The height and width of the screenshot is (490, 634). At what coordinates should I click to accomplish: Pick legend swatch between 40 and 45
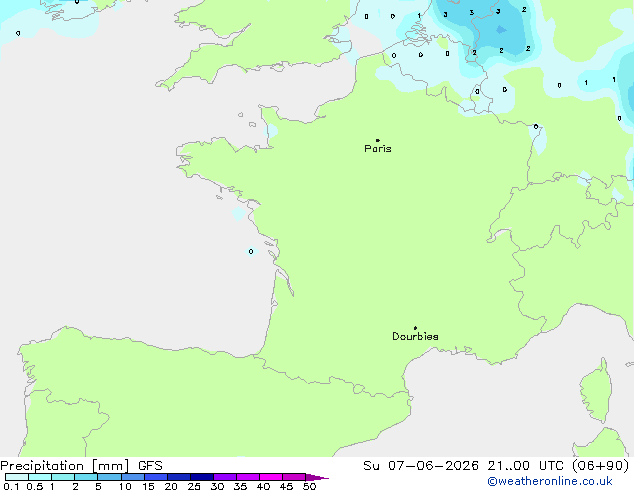(x=271, y=477)
